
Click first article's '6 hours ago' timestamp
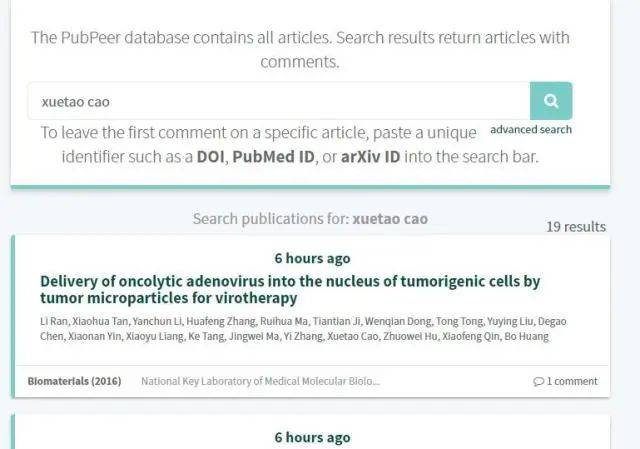312,258
